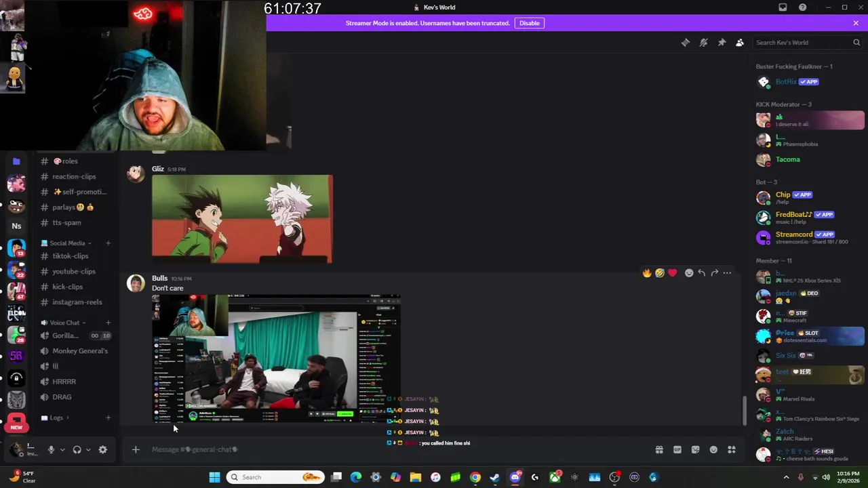Open attachment plus button in message box

(136, 449)
